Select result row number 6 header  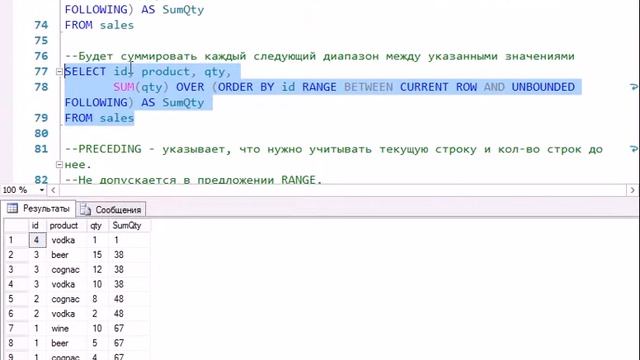click(x=16, y=313)
